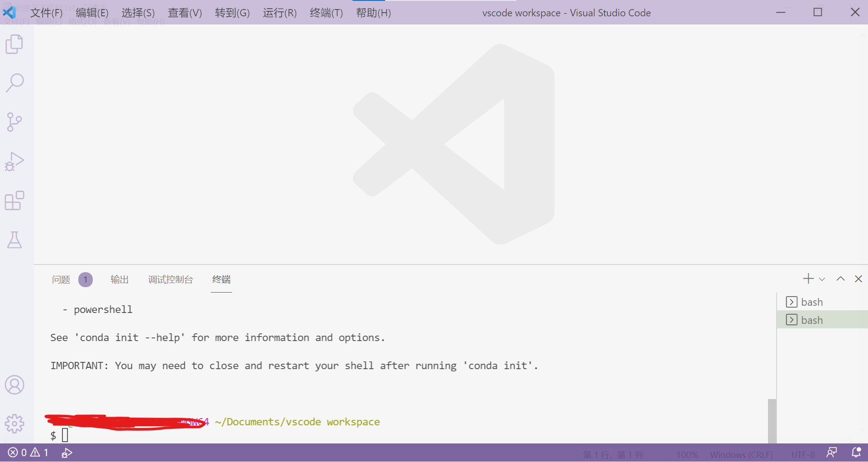Open the 选择(S) menu

pos(138,13)
